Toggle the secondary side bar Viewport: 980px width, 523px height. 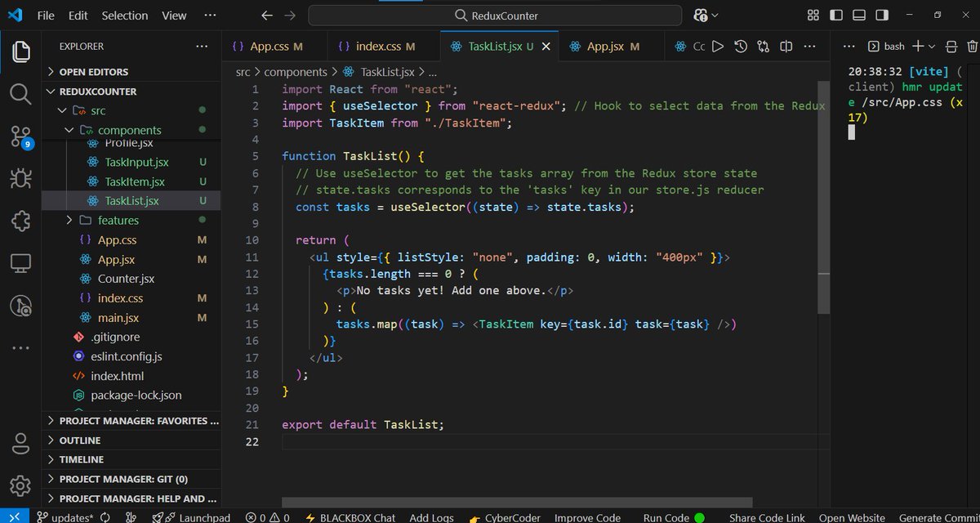[882, 16]
